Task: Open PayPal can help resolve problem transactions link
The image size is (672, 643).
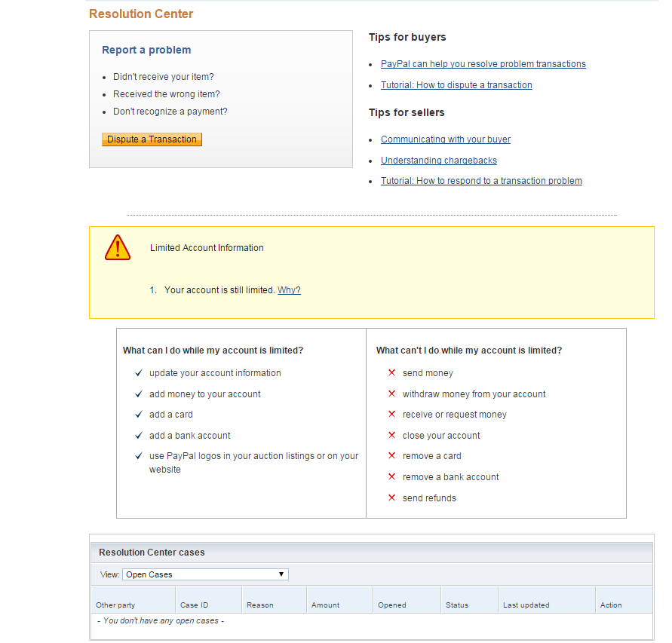Action: (483, 64)
